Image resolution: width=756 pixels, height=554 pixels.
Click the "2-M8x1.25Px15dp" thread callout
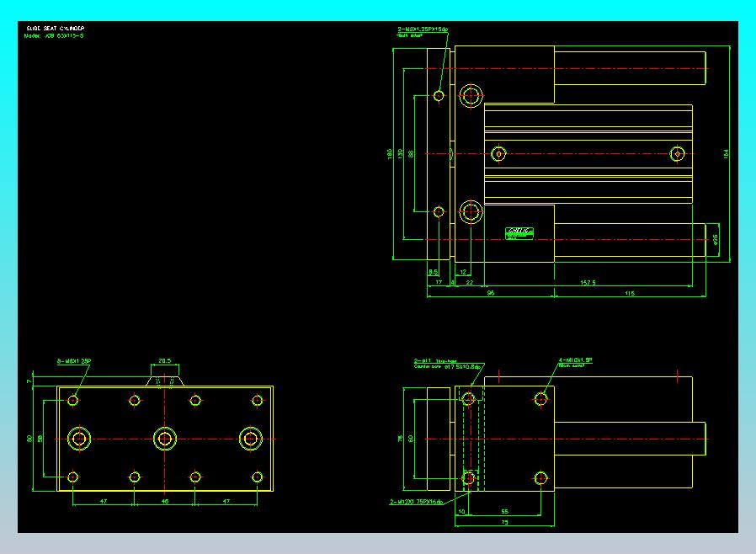(423, 29)
